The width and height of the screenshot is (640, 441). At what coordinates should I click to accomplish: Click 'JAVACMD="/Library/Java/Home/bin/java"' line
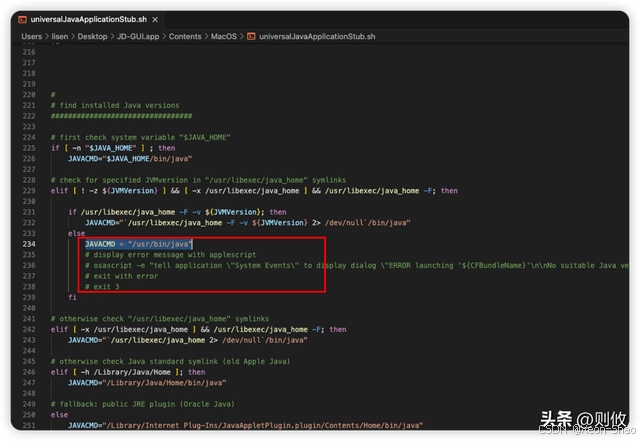pyautogui.click(x=147, y=383)
